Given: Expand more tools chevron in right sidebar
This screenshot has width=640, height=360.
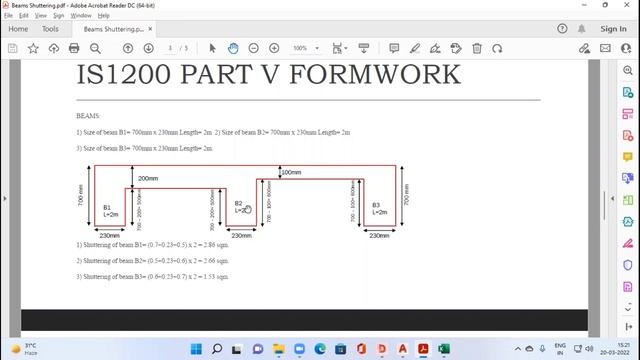Looking at the screenshot, I should click(629, 309).
